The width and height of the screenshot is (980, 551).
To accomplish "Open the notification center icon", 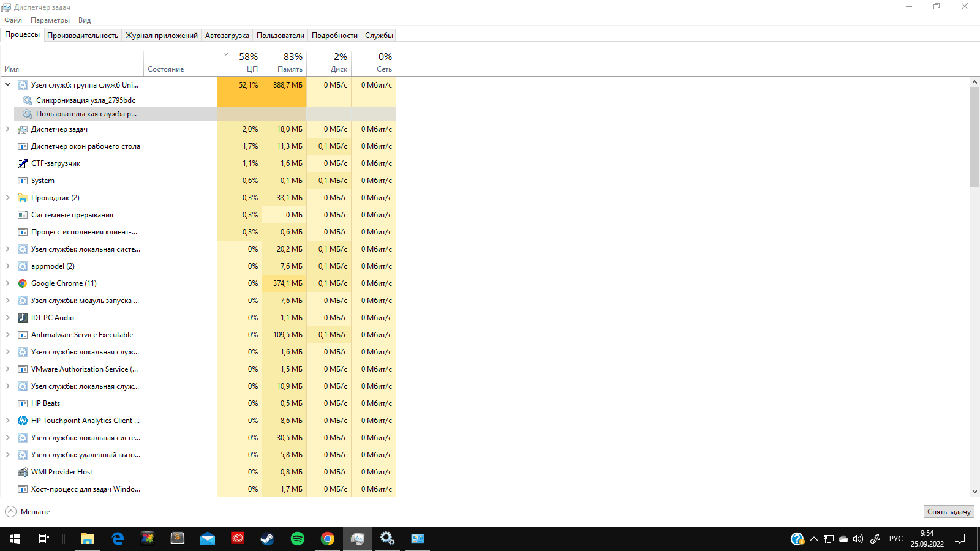I will pos(960,539).
